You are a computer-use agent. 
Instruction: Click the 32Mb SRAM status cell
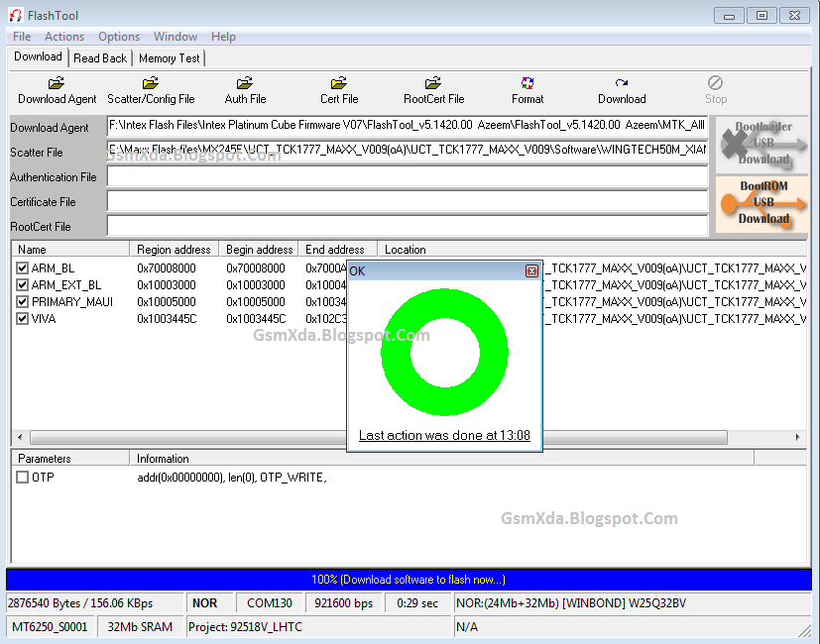click(x=140, y=627)
